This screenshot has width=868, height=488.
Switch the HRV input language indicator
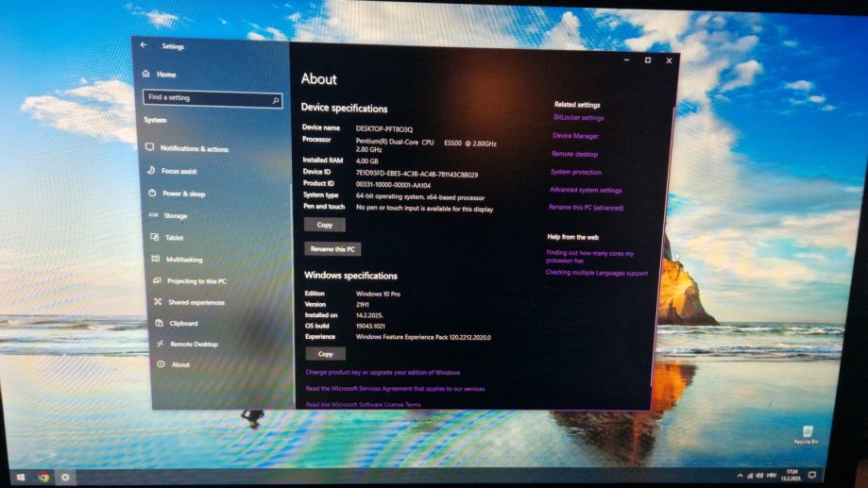[x=771, y=476]
